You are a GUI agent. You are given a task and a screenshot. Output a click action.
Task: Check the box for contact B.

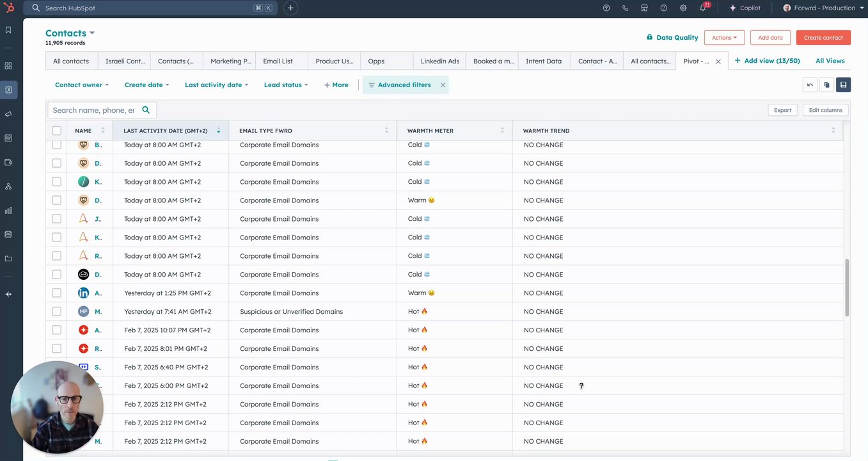pyautogui.click(x=56, y=145)
